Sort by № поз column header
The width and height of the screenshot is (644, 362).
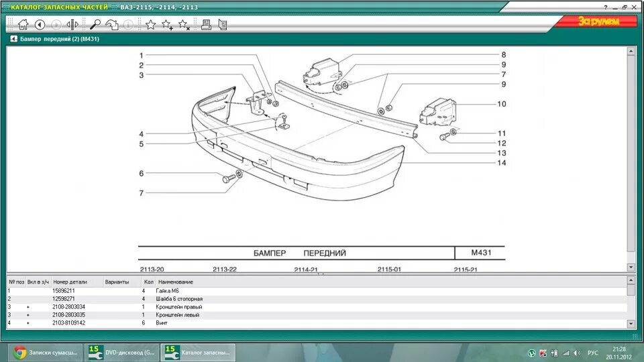16,282
